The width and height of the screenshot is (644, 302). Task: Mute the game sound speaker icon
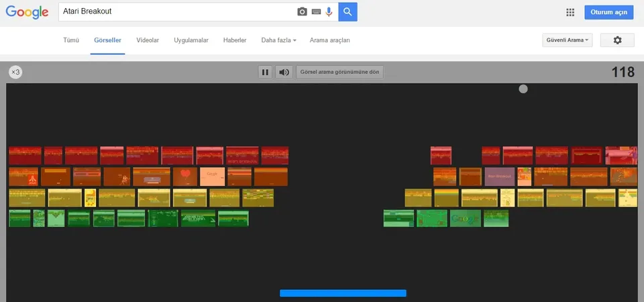(x=284, y=72)
